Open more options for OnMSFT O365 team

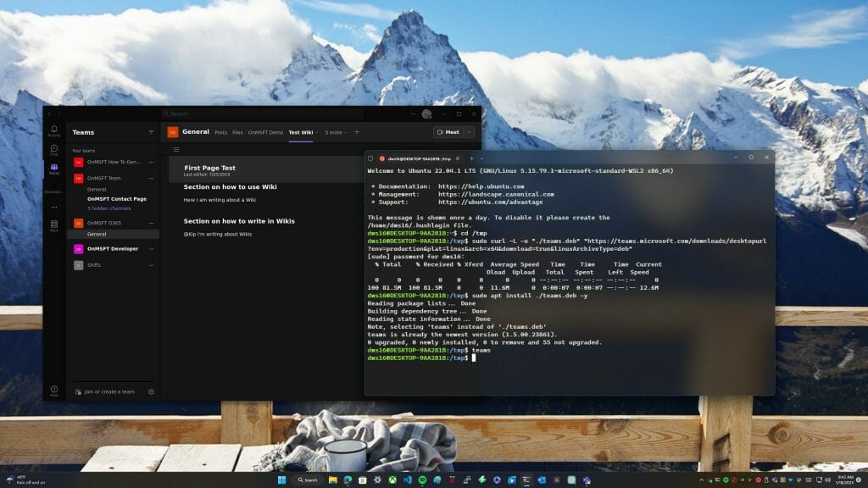(x=151, y=223)
